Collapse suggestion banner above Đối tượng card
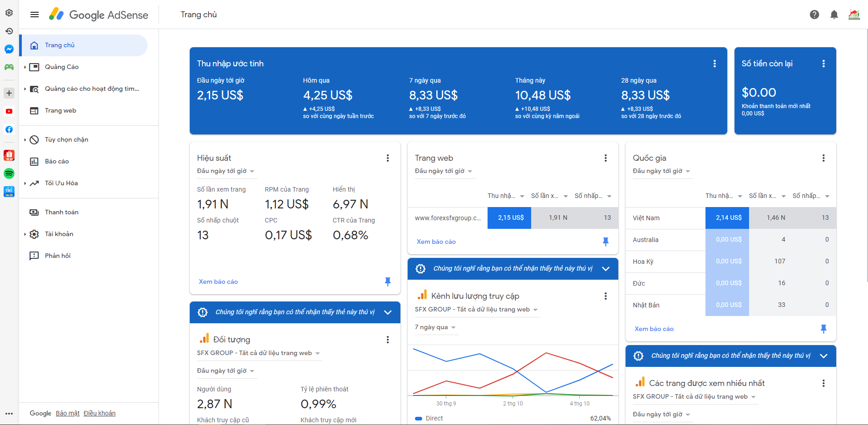This screenshot has height=425, width=868. pos(388,312)
